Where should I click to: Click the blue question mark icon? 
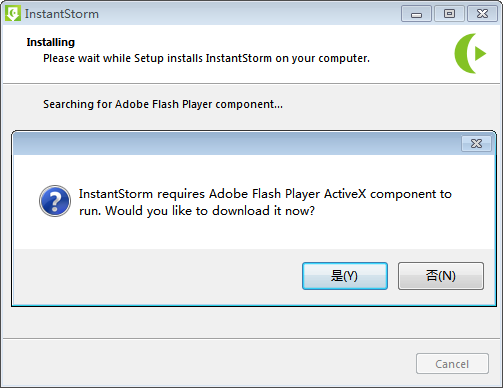click(x=55, y=201)
